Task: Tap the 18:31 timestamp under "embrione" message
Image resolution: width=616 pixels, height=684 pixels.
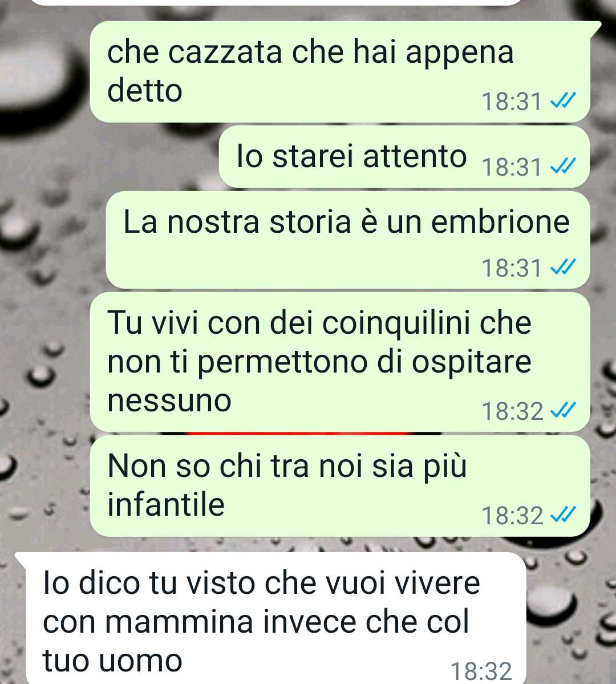Action: pyautogui.click(x=511, y=268)
